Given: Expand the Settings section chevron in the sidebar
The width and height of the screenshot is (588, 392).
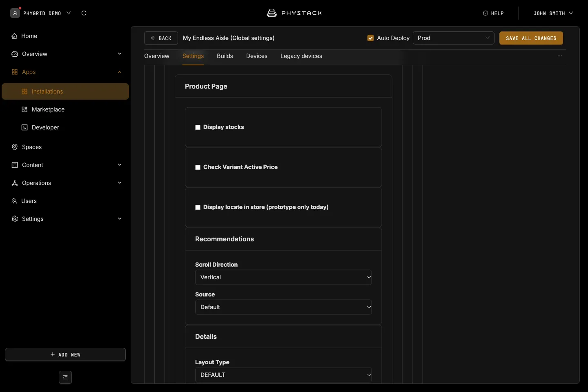Looking at the screenshot, I should 120,219.
